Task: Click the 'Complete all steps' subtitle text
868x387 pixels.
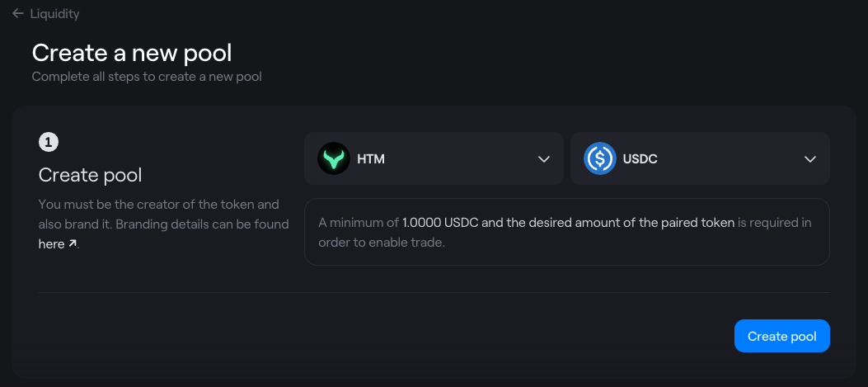Action: tap(147, 77)
